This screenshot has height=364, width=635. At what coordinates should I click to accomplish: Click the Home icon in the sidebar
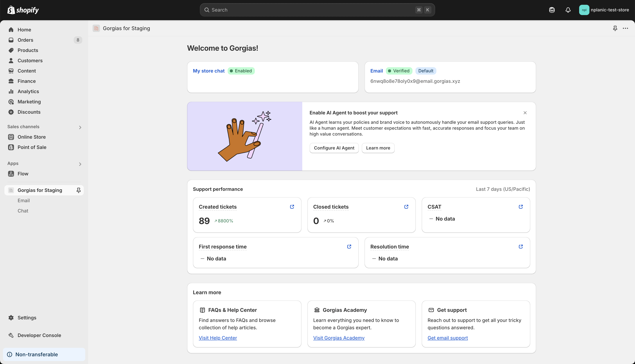click(x=11, y=30)
